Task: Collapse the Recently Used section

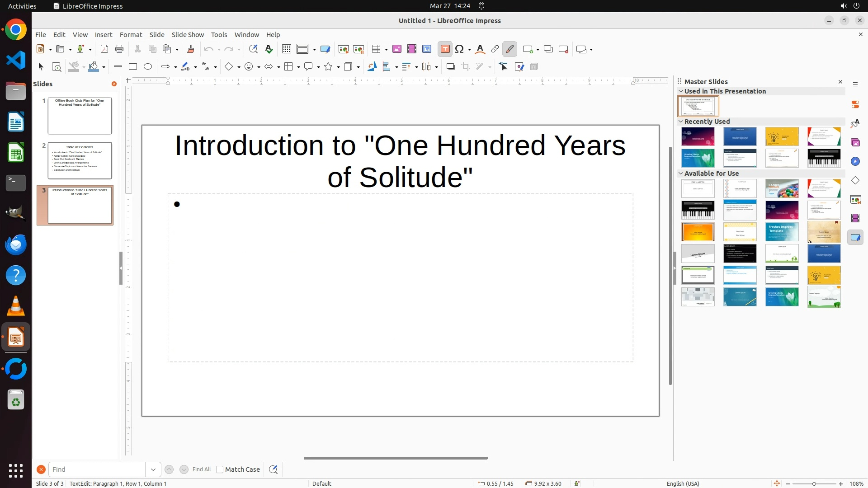Action: point(681,122)
